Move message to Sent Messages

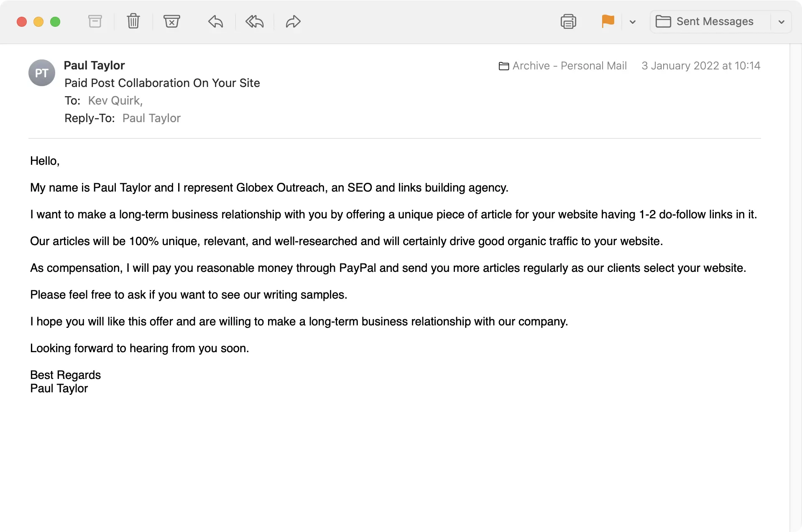point(715,21)
